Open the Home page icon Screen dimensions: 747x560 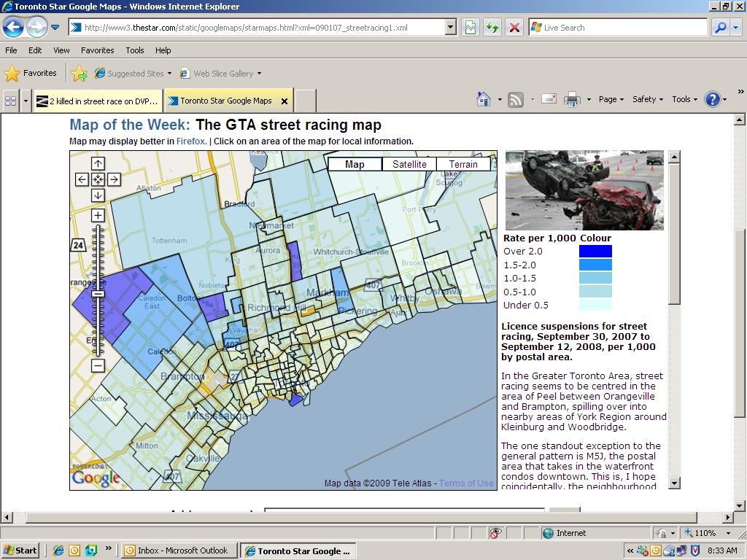pyautogui.click(x=484, y=99)
